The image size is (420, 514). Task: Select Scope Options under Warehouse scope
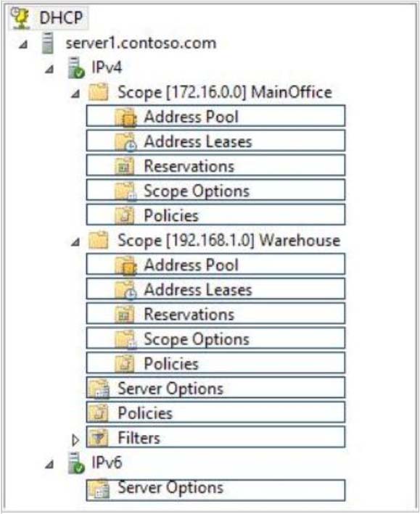(x=215, y=339)
